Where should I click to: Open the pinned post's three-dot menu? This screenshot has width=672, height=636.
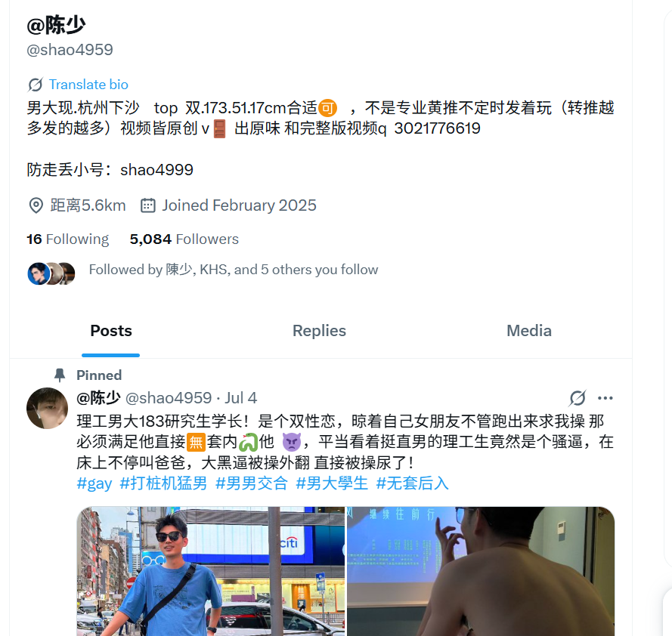[x=605, y=398]
